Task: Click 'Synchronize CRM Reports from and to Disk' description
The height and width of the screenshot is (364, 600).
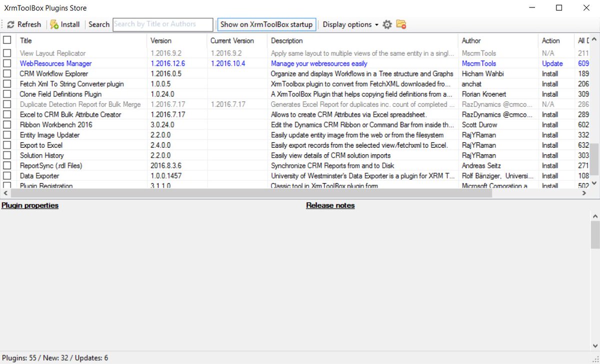Action: click(x=332, y=165)
